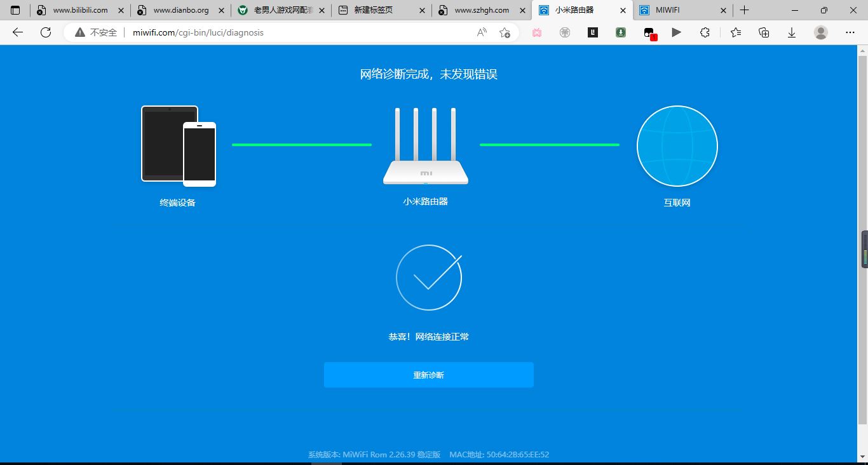This screenshot has height=465, width=868.
Task: Open the Downloads panel
Action: (x=792, y=32)
